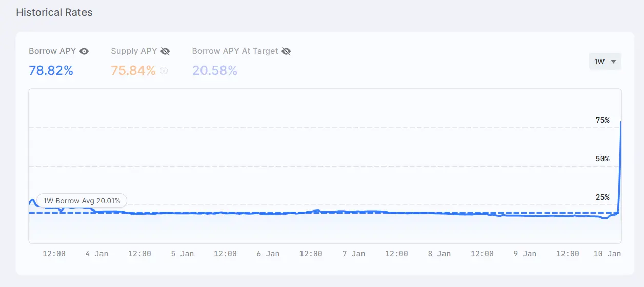Click the 4 Jan date on the axis
Viewport: 644px width, 287px height.
point(97,254)
